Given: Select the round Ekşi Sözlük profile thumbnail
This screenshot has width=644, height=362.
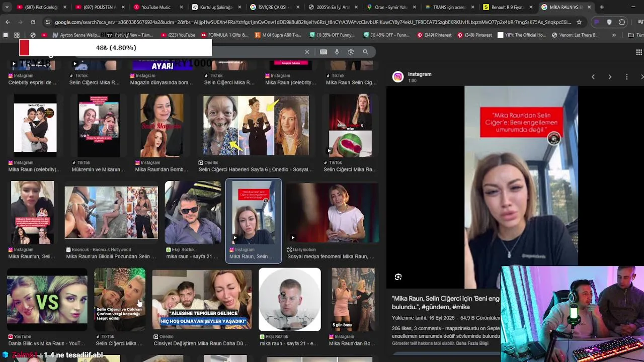Looking at the screenshot, I should tap(289, 300).
